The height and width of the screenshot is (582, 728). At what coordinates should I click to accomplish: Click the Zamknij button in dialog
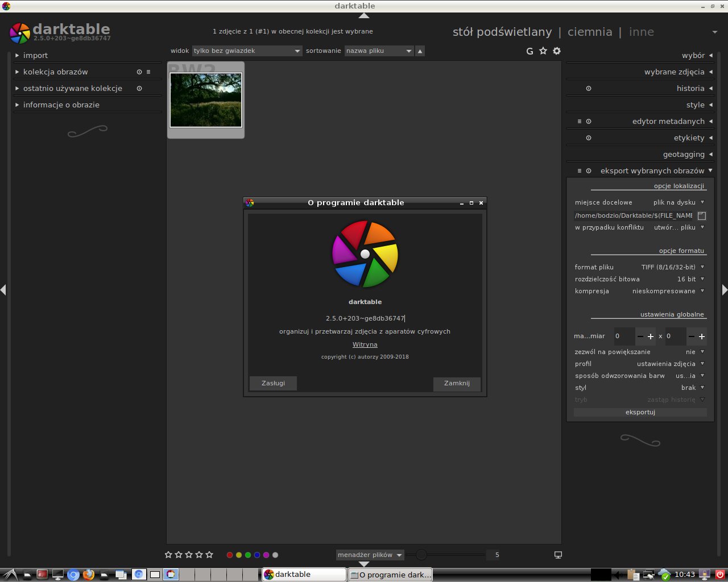coord(457,384)
